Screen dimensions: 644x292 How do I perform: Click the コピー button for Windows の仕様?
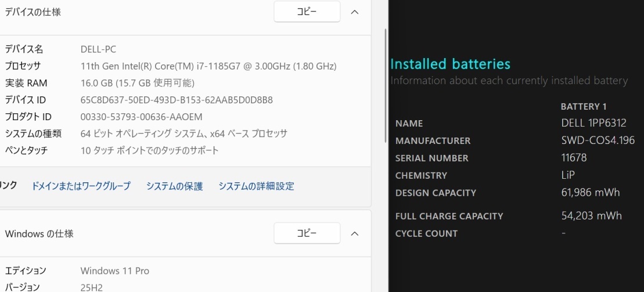click(x=307, y=233)
